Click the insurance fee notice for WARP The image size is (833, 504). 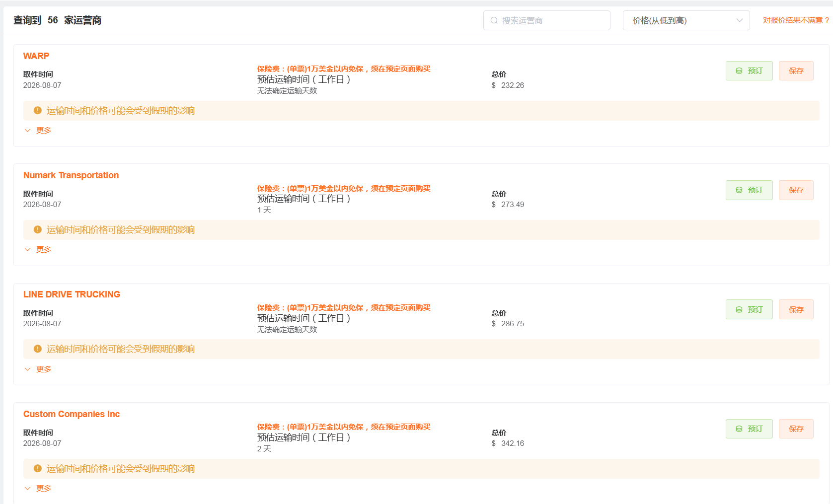[x=344, y=69]
